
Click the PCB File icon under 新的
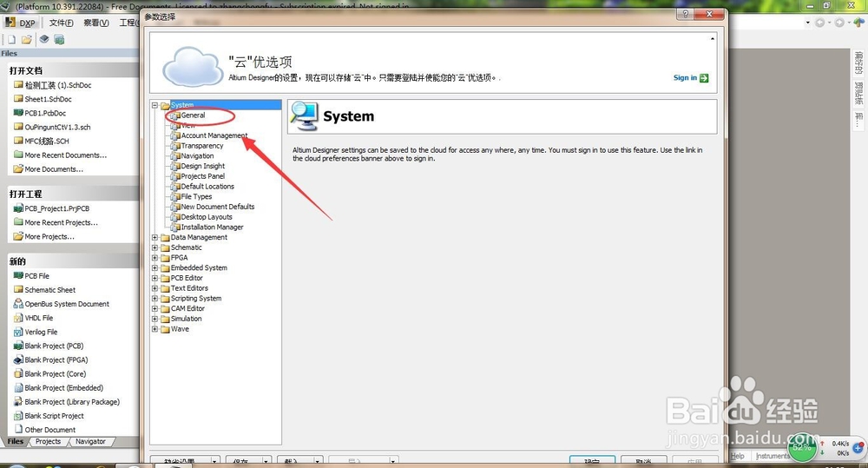tap(18, 275)
